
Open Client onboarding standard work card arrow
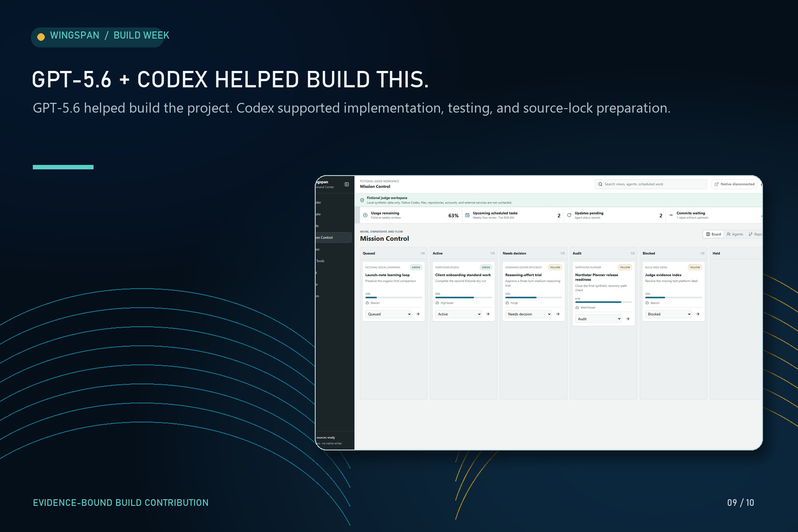[488, 314]
